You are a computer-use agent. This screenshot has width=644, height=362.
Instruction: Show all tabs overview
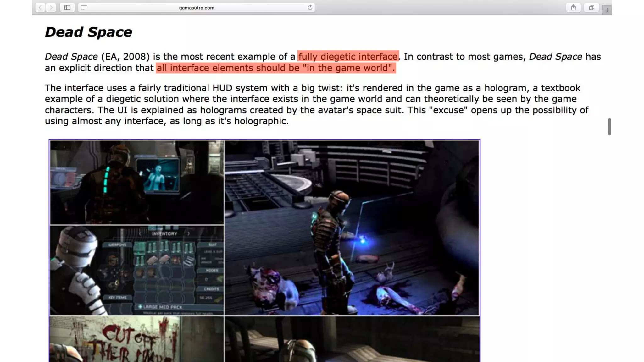point(591,8)
